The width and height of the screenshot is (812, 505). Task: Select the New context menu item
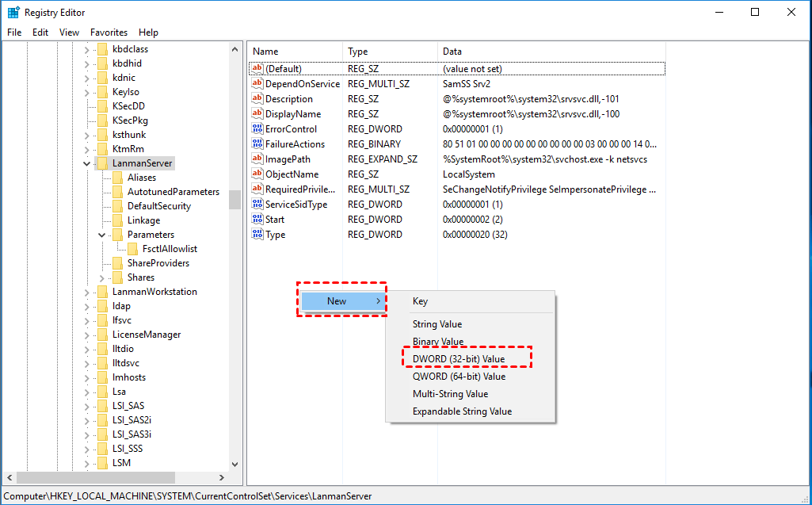[x=343, y=301]
